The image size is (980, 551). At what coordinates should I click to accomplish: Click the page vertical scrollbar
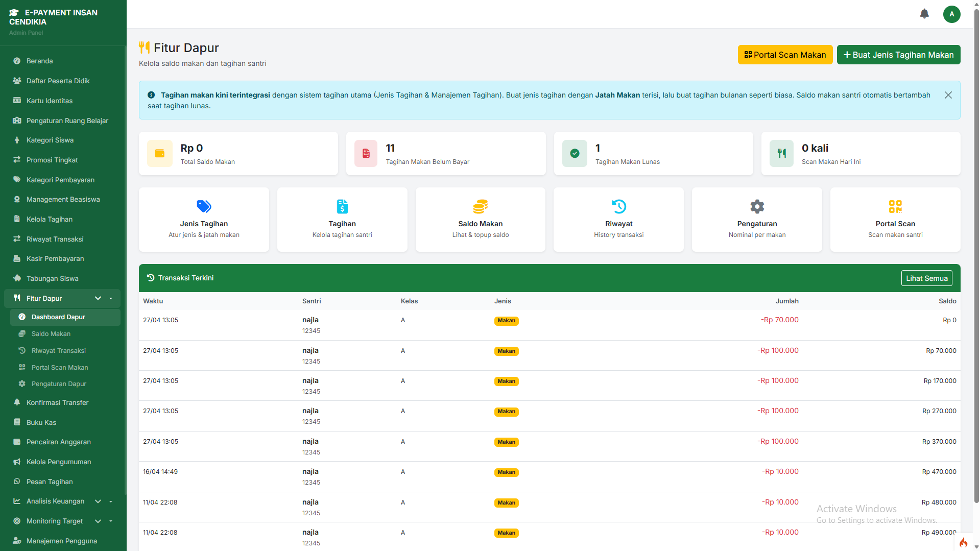click(976, 255)
